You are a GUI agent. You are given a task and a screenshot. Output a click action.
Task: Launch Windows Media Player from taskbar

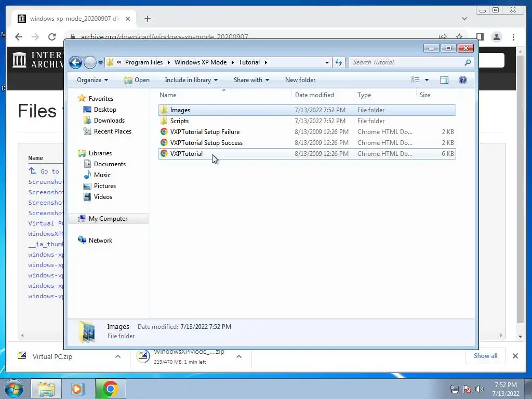click(78, 389)
